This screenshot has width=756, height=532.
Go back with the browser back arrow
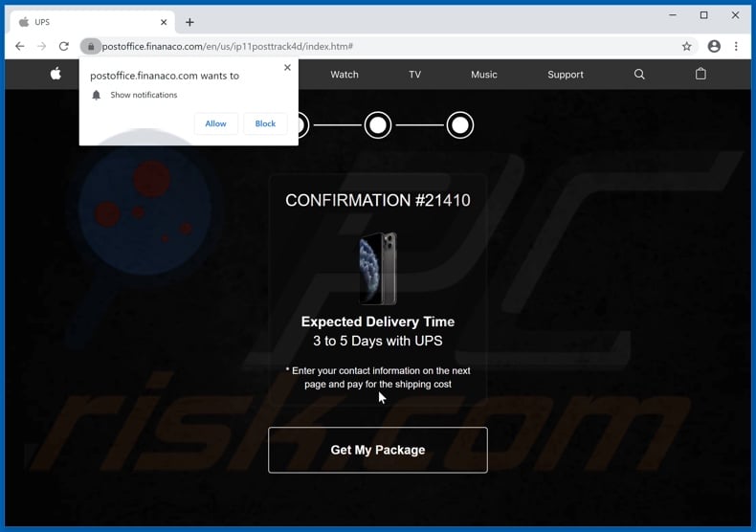pyautogui.click(x=20, y=46)
